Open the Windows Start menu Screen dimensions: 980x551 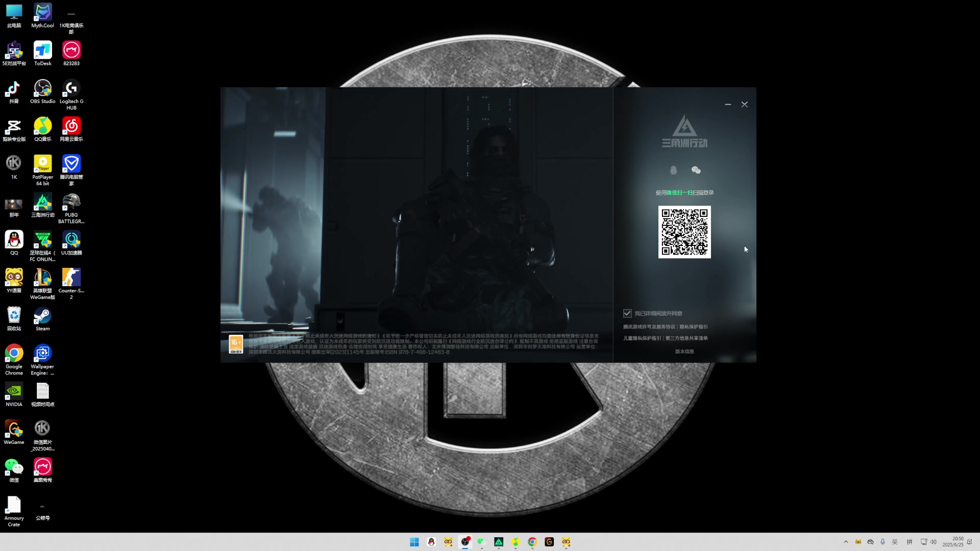click(414, 542)
